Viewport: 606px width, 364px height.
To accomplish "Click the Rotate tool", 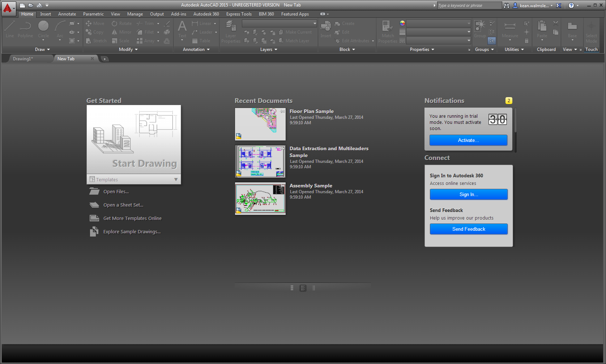I will coord(121,23).
